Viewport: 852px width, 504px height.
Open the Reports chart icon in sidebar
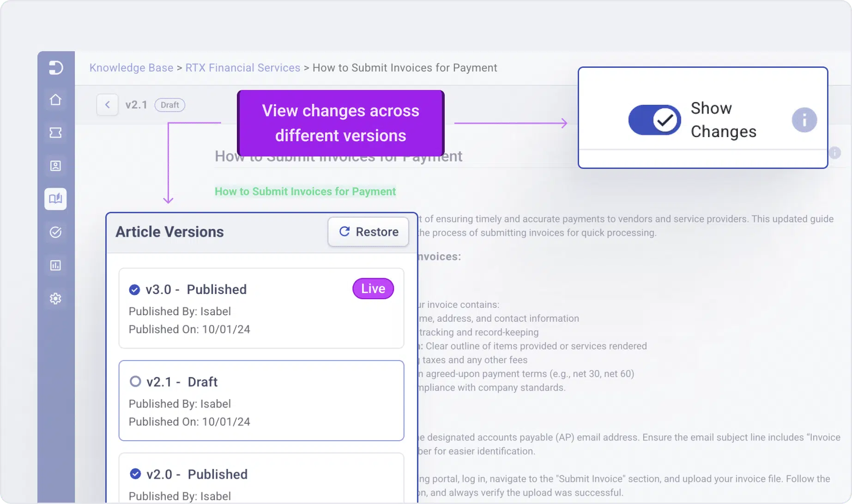(55, 265)
